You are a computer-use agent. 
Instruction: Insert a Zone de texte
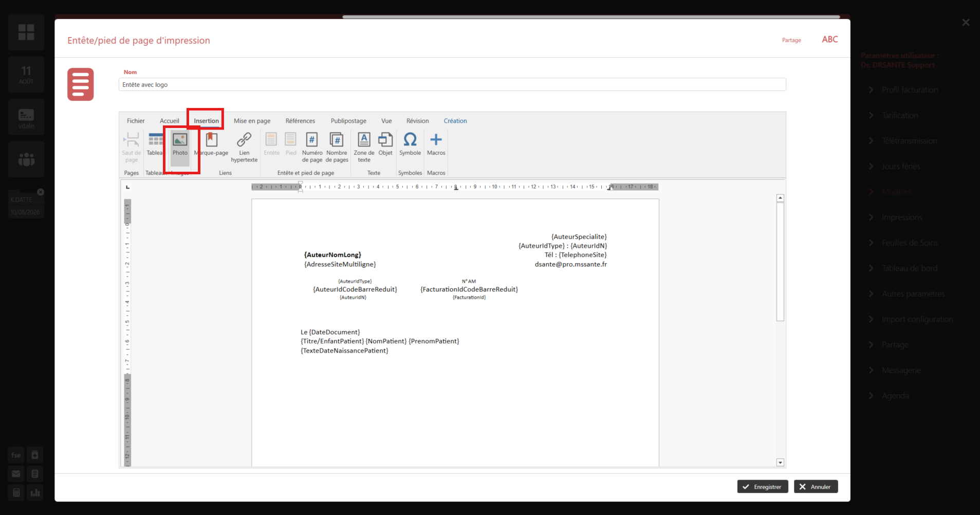coord(364,148)
